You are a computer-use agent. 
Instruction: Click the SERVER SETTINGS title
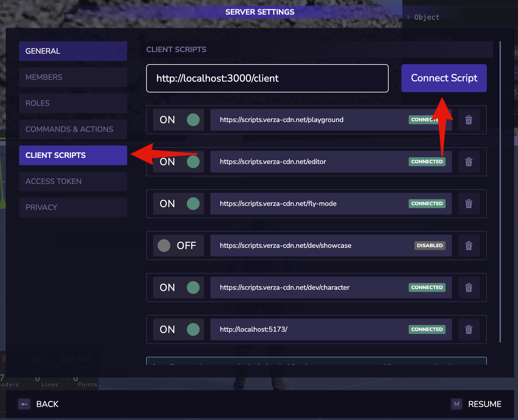click(260, 12)
